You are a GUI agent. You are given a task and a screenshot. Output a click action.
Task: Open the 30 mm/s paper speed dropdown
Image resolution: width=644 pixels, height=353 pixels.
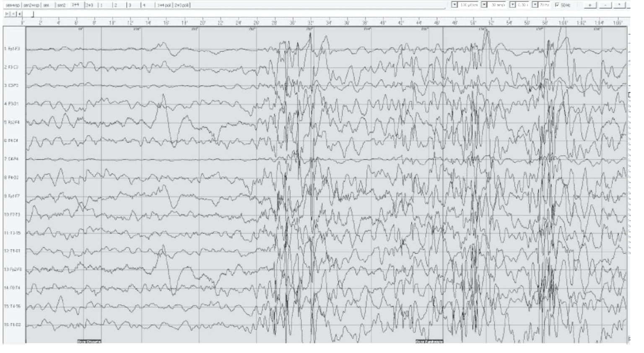(484, 5)
